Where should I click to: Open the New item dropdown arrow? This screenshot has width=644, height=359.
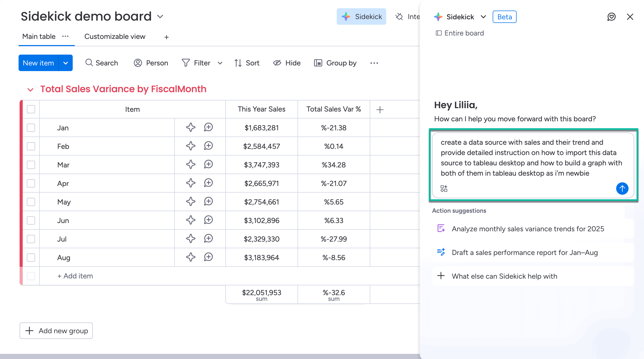(x=66, y=63)
